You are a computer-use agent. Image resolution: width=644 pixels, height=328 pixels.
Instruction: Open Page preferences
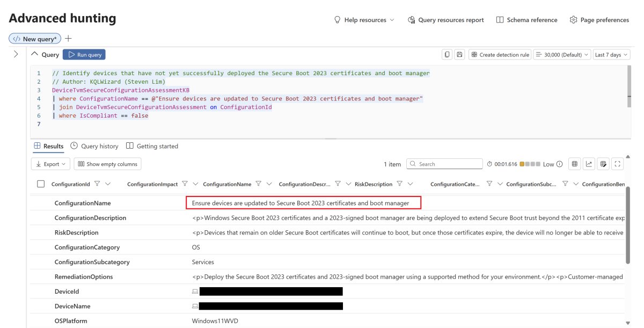[599, 20]
